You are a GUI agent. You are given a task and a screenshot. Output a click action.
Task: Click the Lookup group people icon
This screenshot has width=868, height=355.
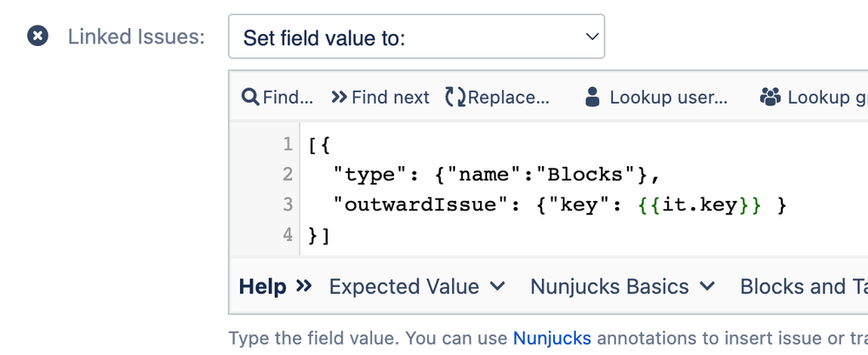pyautogui.click(x=771, y=97)
